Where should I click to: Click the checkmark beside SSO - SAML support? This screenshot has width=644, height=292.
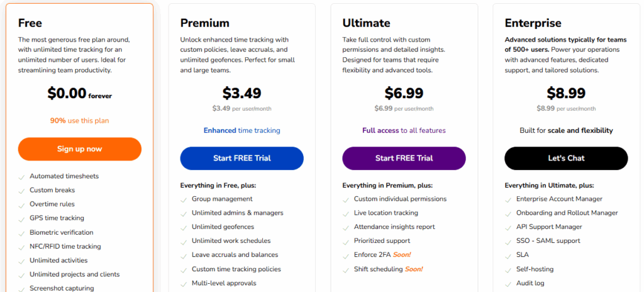tap(509, 241)
